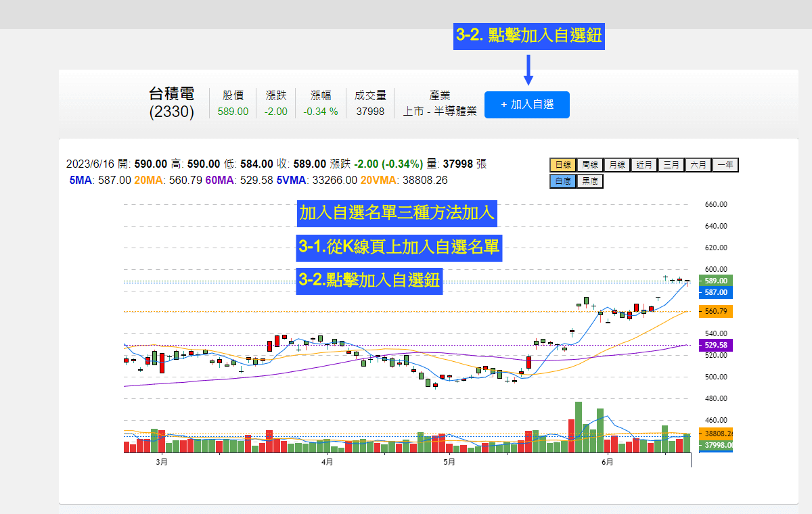Click the 3月 time axis label
The image size is (812, 514).
pos(162,462)
